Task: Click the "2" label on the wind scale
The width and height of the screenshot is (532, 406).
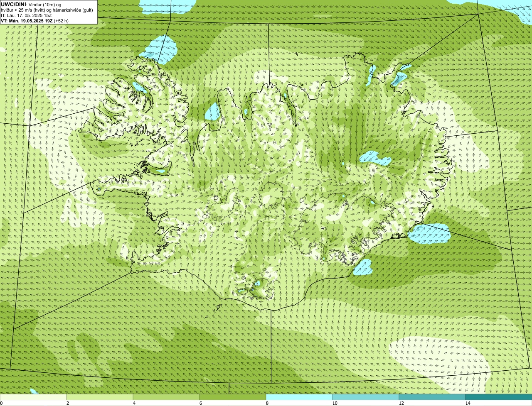Action: pos(67,403)
